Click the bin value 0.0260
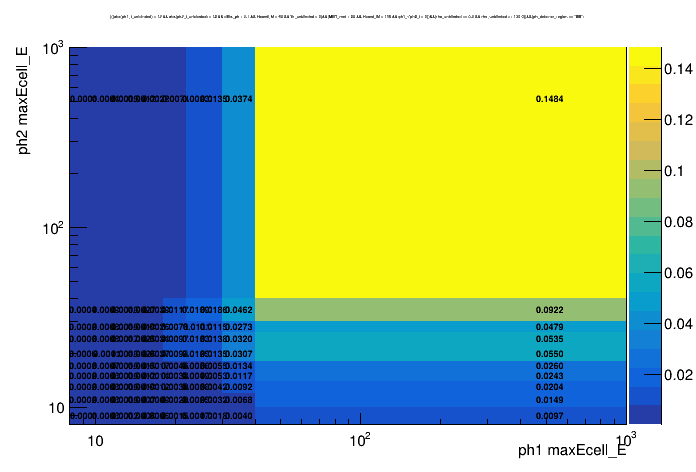This screenshot has width=696, height=472. tap(549, 366)
